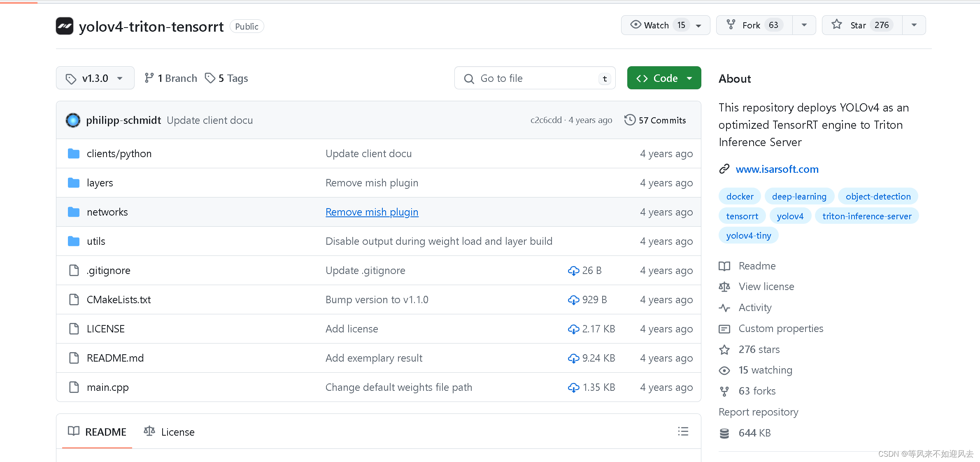The width and height of the screenshot is (980, 462).
Task: Fork the repository
Action: [x=754, y=25]
